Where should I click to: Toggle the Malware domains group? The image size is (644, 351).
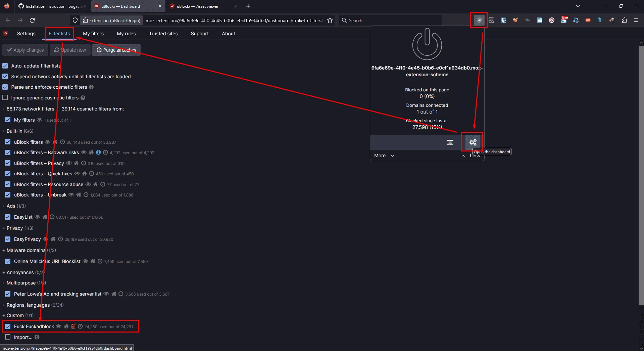pos(29,250)
